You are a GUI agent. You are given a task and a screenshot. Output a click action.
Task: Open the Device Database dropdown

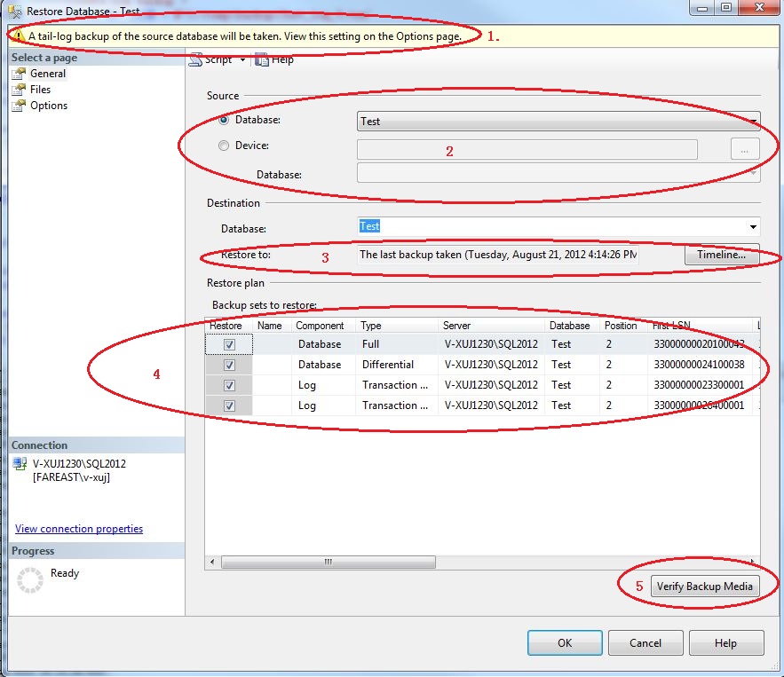(558, 173)
